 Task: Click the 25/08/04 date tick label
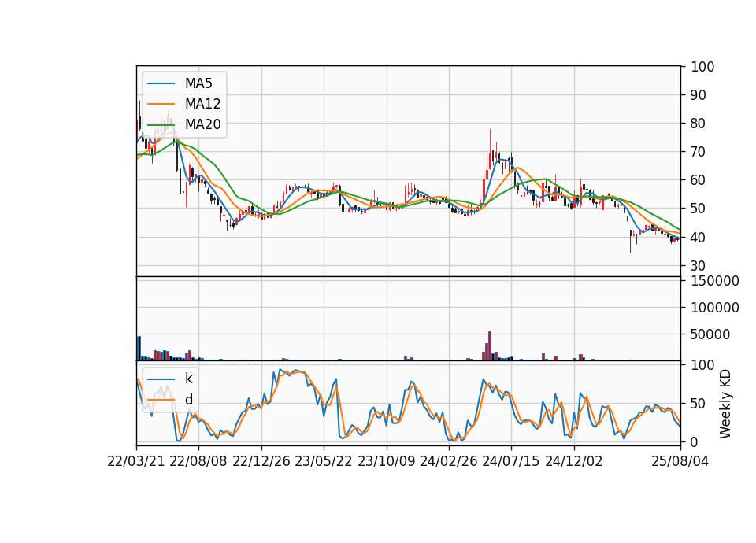click(x=680, y=461)
